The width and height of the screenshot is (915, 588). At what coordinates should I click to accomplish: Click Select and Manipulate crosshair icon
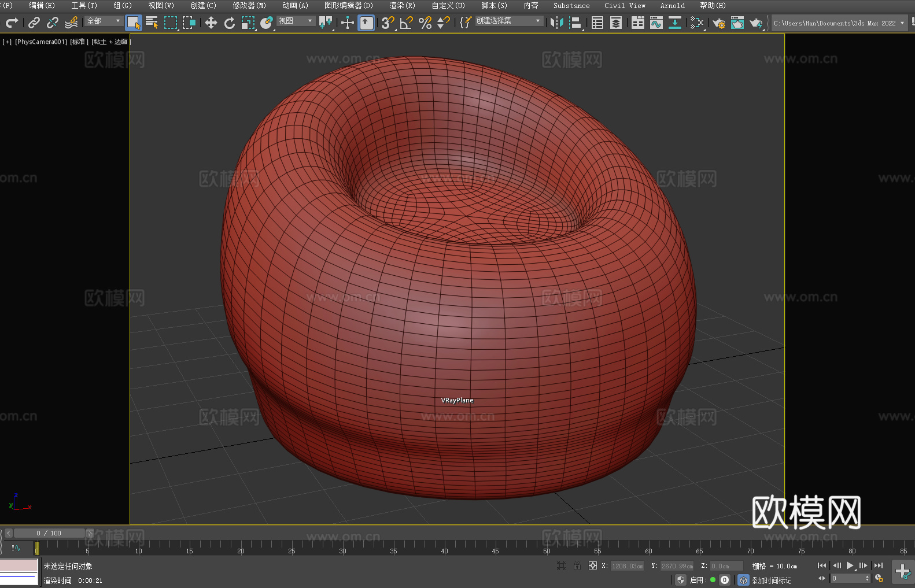pyautogui.click(x=348, y=23)
